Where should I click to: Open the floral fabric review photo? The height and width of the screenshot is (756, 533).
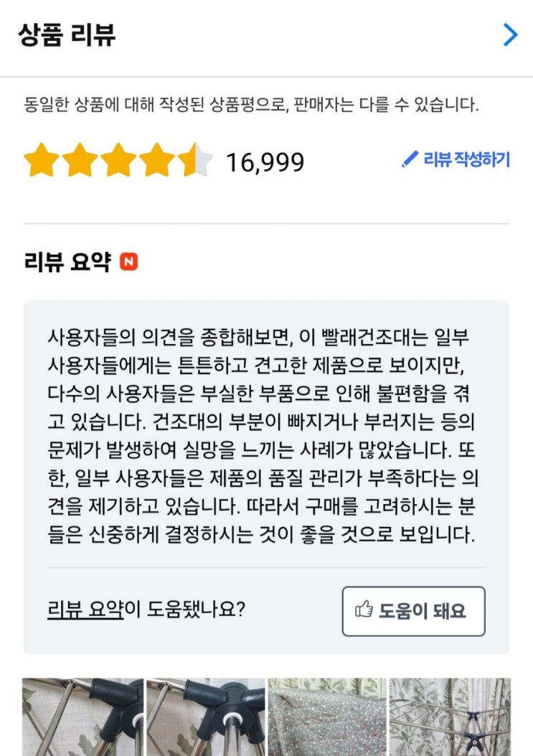[327, 717]
